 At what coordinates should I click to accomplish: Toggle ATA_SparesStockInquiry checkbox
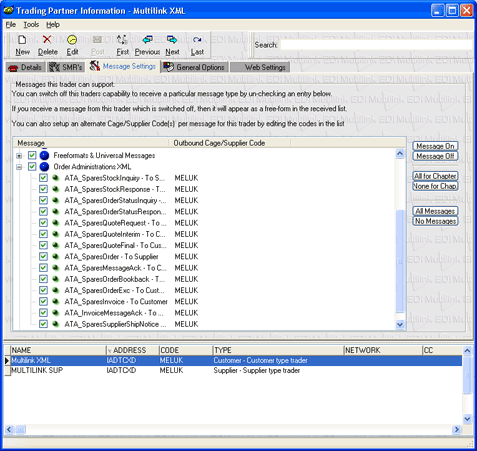pos(43,178)
